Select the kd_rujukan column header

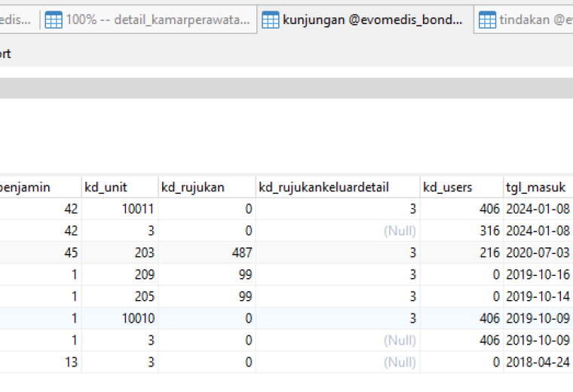(207, 187)
